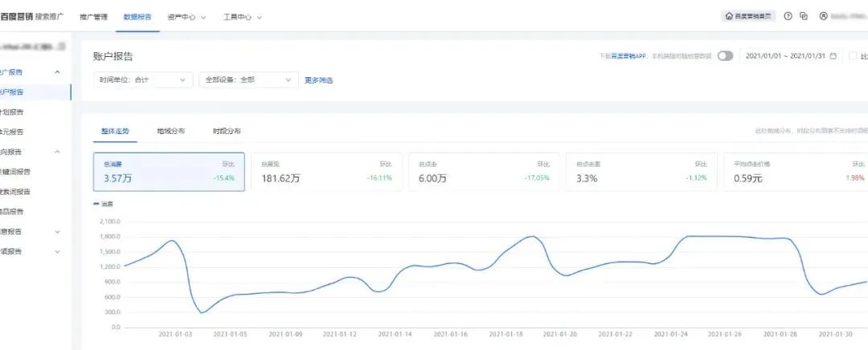Open the 时间单位 dropdown
Viewport: 868px width, 350px height.
pos(143,79)
